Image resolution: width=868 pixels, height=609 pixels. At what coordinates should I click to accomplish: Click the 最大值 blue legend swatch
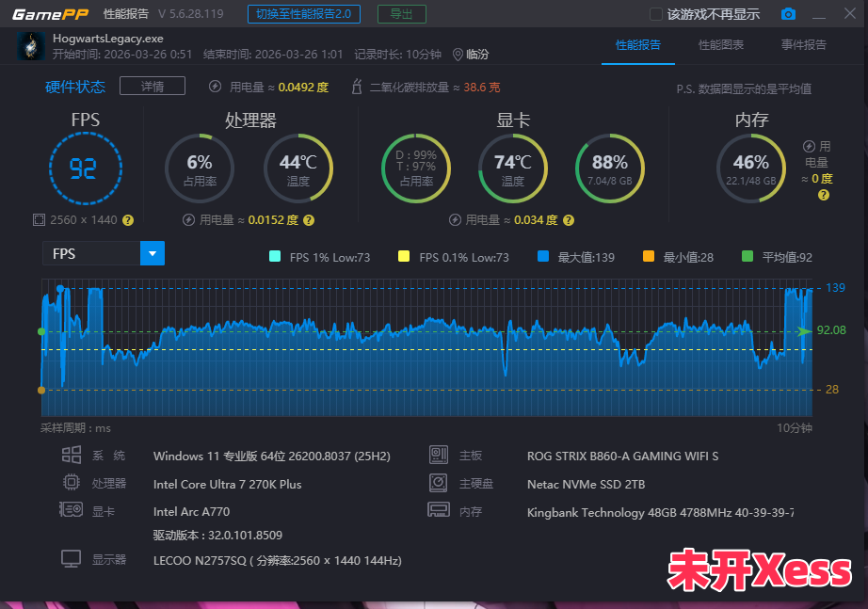click(543, 256)
